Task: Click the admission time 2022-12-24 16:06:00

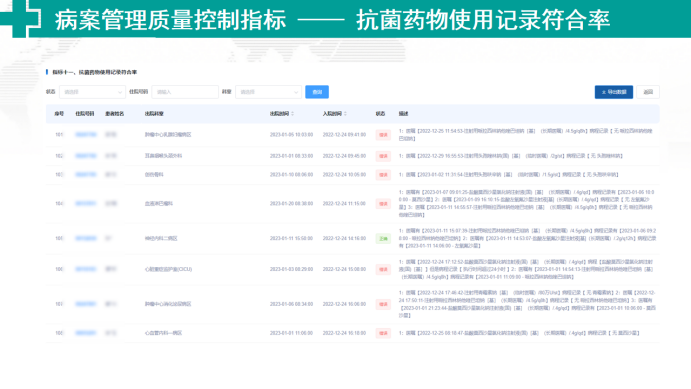Action: [344, 304]
